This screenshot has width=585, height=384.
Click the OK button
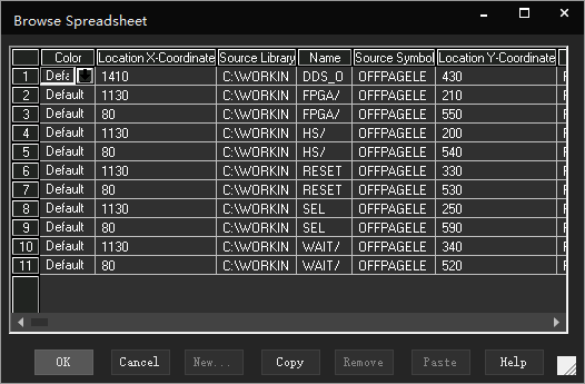[x=64, y=362]
